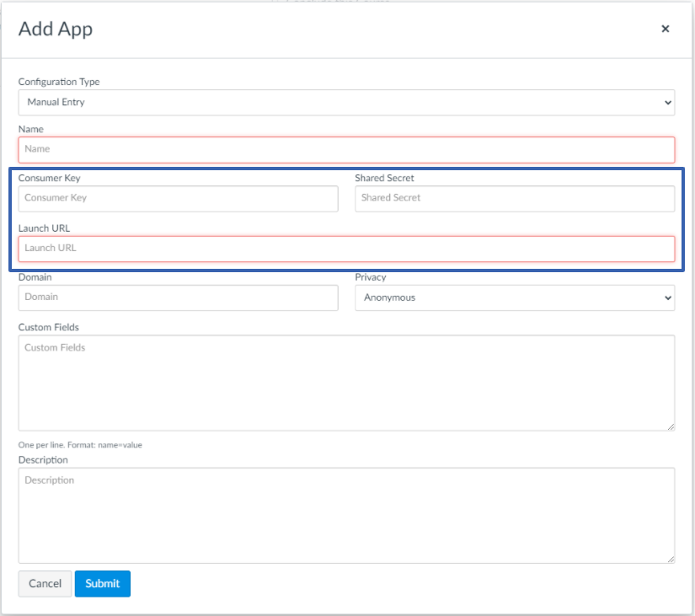Click the 'Privacy' label

tap(371, 277)
